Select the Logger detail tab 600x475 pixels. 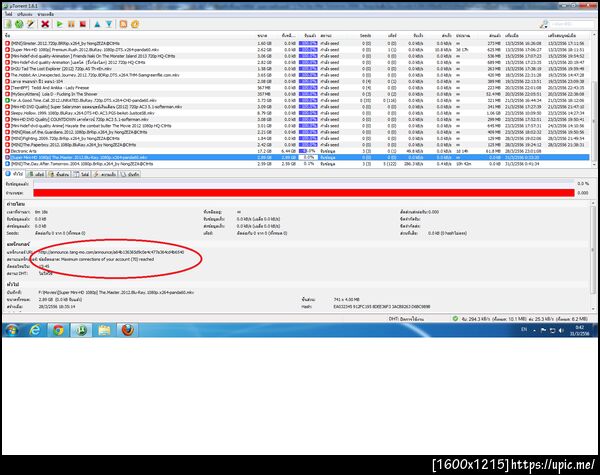tap(130, 174)
